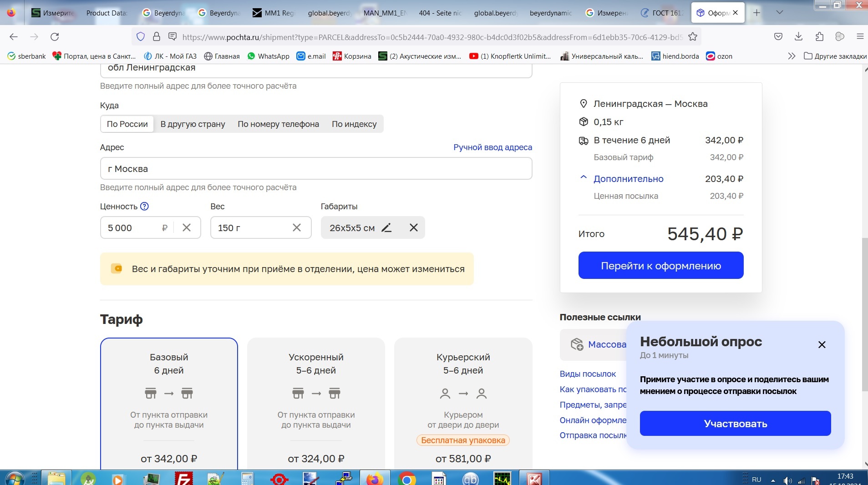
Task: Remove the 26x5x5 см dimensions
Action: coord(413,227)
